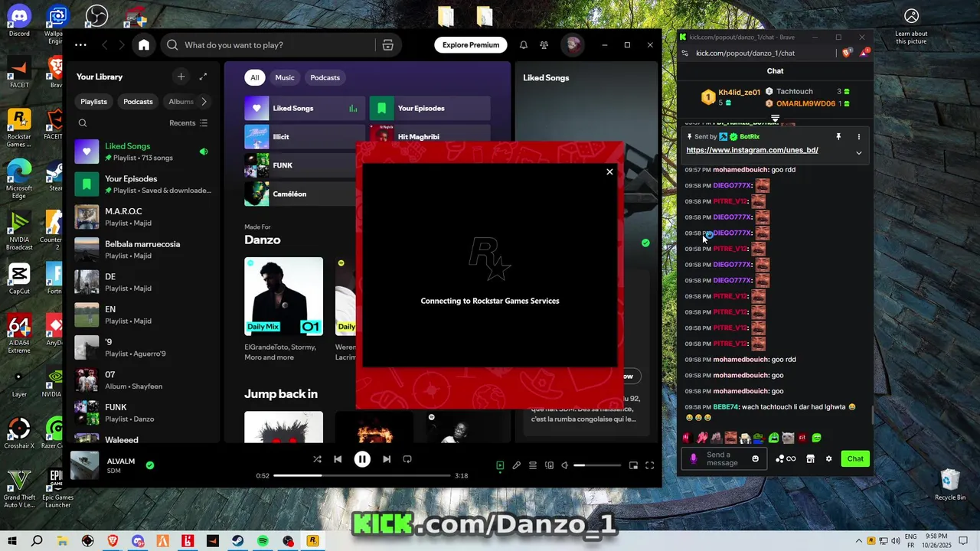Adjust Spotify volume slider
Screen dimensions: 980x551
click(597, 465)
